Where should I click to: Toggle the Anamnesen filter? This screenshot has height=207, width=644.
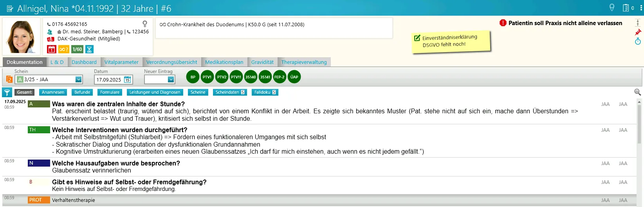tap(53, 93)
